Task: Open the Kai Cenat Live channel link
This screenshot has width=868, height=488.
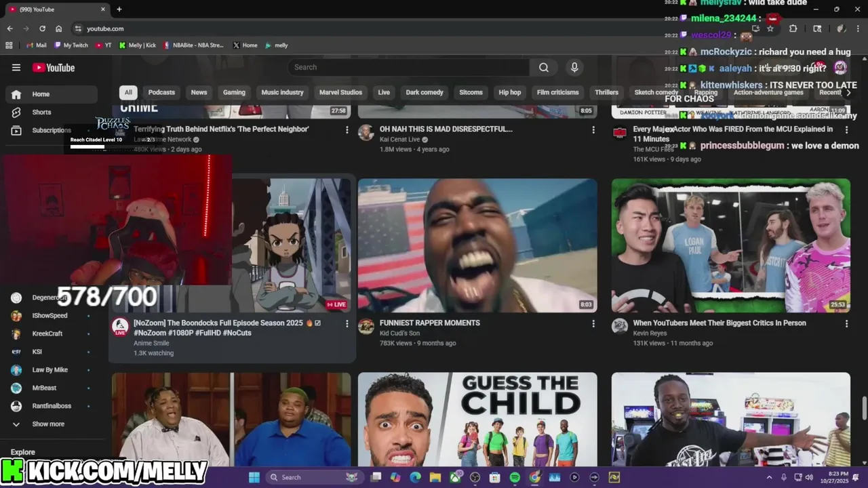Action: coord(399,140)
